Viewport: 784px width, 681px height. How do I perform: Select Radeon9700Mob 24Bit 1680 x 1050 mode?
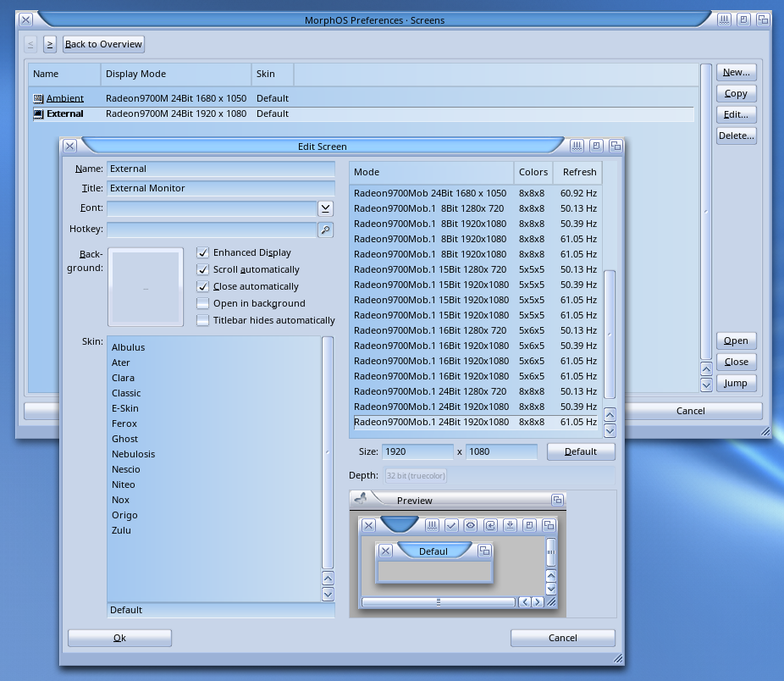coord(475,193)
